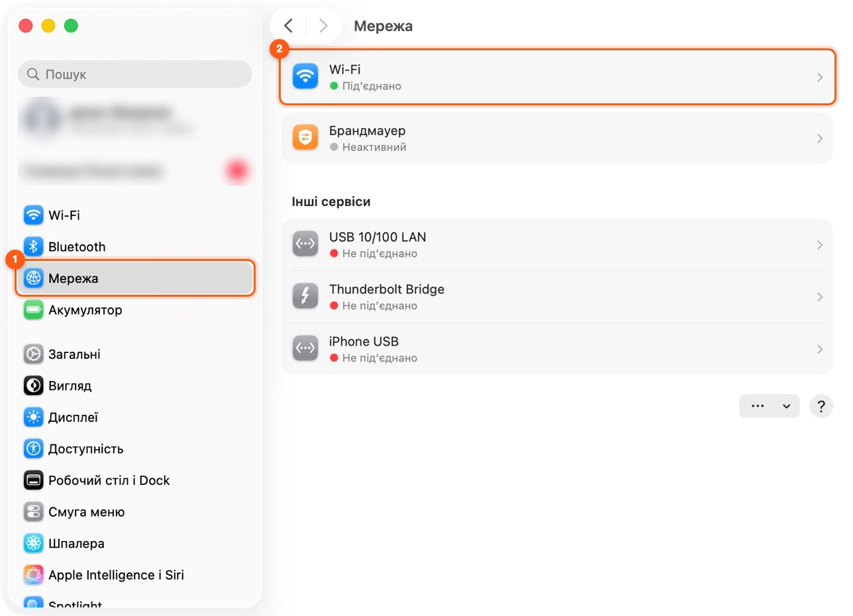Open Wi-Fi in the sidebar
Screen dimensions: 853x616
point(135,215)
